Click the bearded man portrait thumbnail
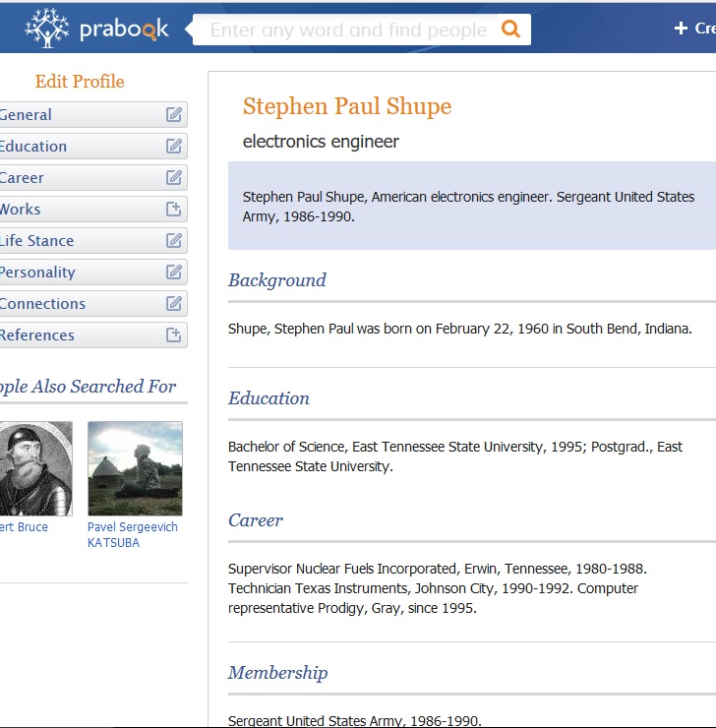Image resolution: width=716 pixels, height=728 pixels. (x=35, y=468)
